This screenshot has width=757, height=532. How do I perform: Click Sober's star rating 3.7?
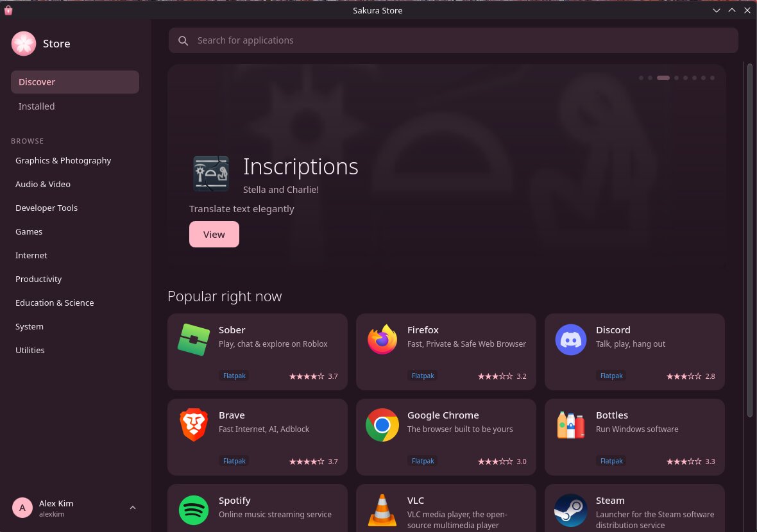313,376
